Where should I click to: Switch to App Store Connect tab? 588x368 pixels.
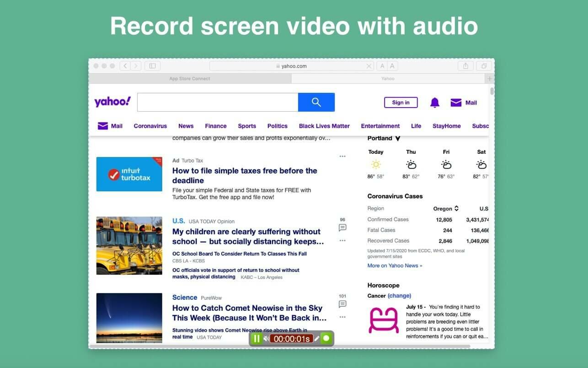point(190,79)
